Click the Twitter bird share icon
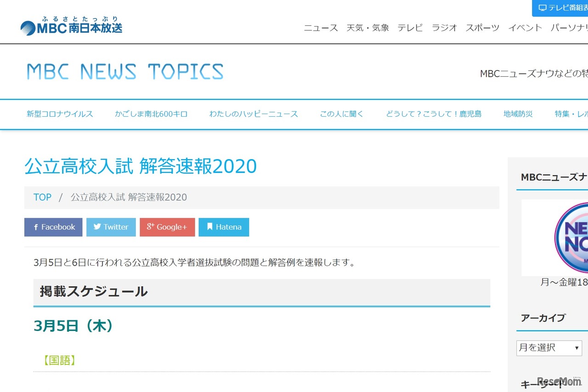Screen dimensions: 588x392 point(98,227)
